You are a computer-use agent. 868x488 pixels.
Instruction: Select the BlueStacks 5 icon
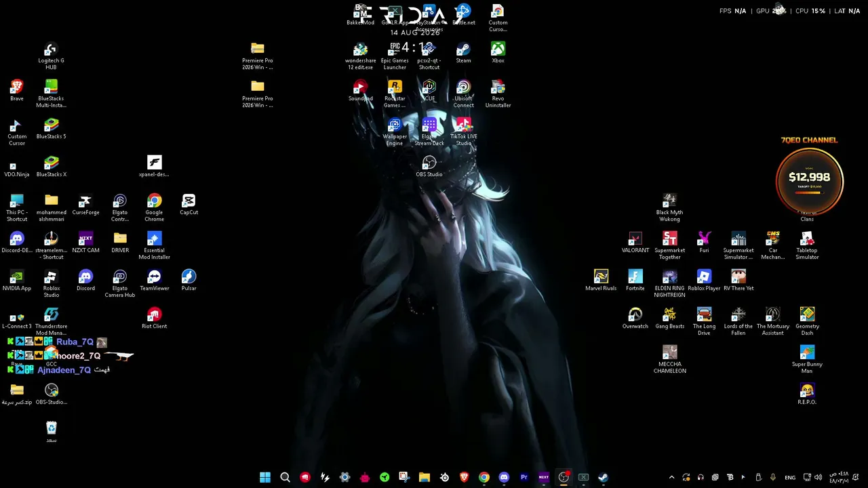(51, 129)
